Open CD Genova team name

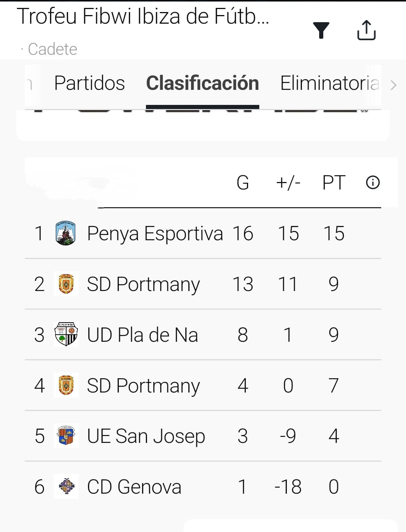[134, 487]
